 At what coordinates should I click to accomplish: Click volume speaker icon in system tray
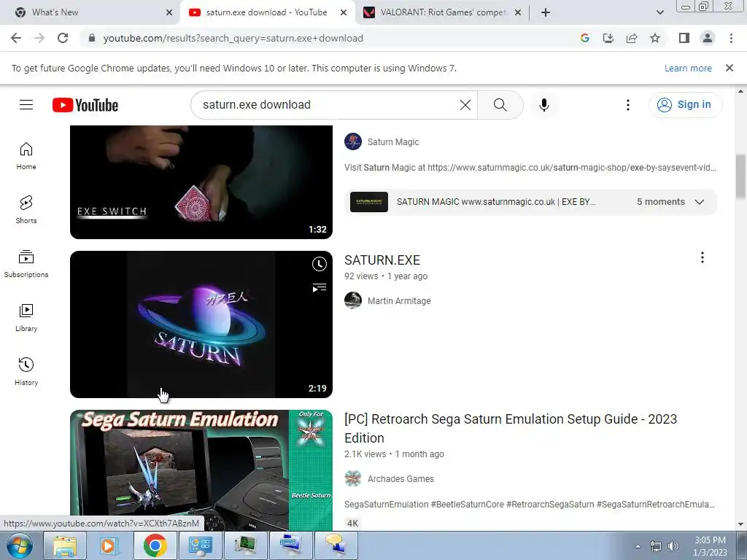pos(673,546)
